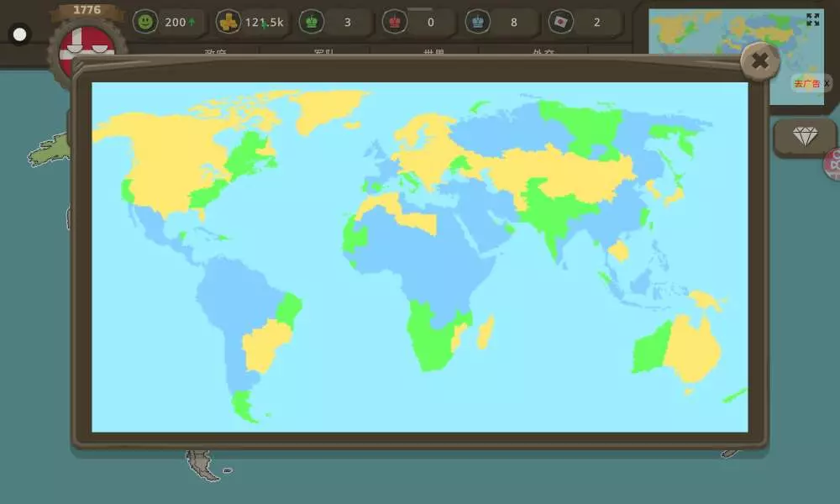Switch to the 政府 tab
Viewport: 840px width, 504px height.
[215, 52]
